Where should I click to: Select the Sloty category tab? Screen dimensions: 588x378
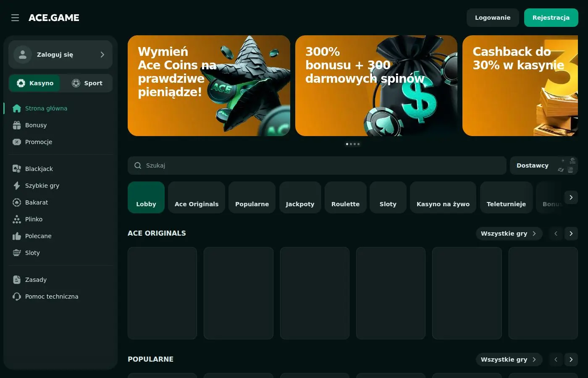point(388,197)
